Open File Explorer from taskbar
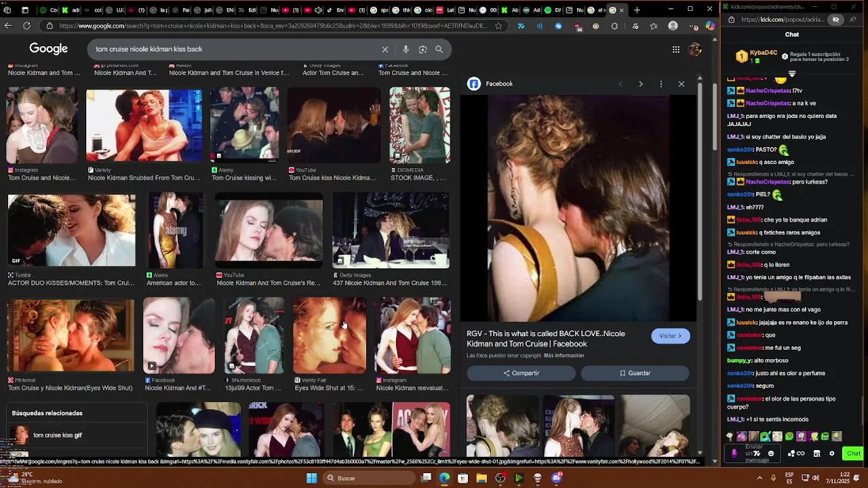The height and width of the screenshot is (488, 868). (x=481, y=479)
